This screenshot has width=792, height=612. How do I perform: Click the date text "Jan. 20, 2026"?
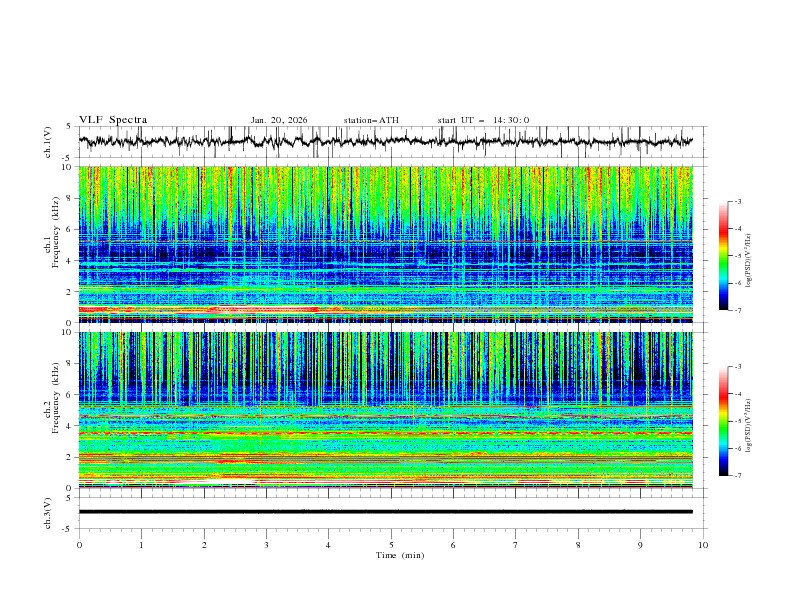(x=279, y=120)
